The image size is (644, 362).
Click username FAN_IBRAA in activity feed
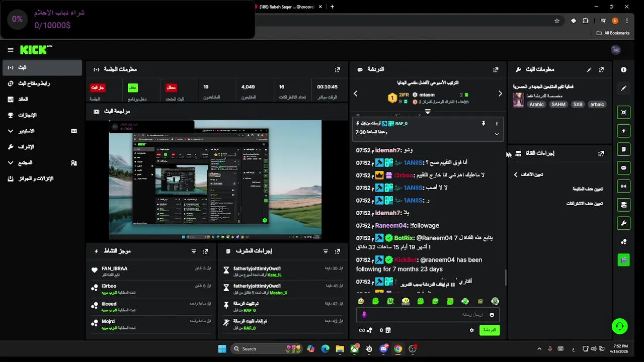pyautogui.click(x=114, y=268)
